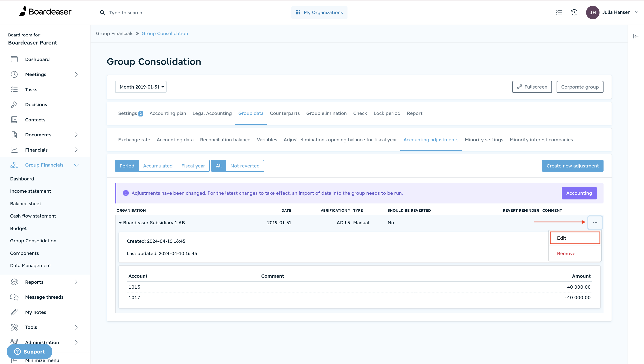Switch to the Group elimination tab
The width and height of the screenshot is (644, 364).
[326, 114]
